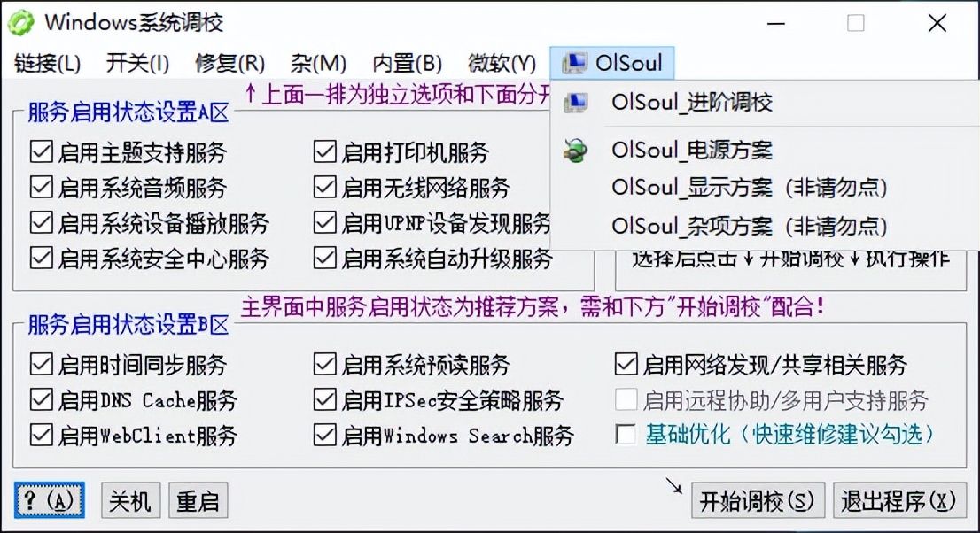
Task: Click the green gear icon in the title bar
Action: click(22, 22)
